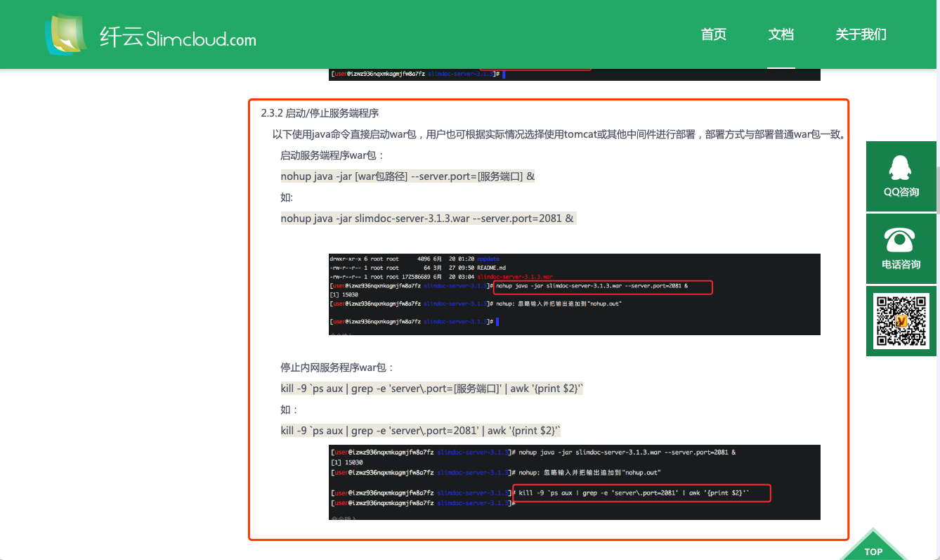
Task: Click the QQ咨询 label
Action: (901, 192)
